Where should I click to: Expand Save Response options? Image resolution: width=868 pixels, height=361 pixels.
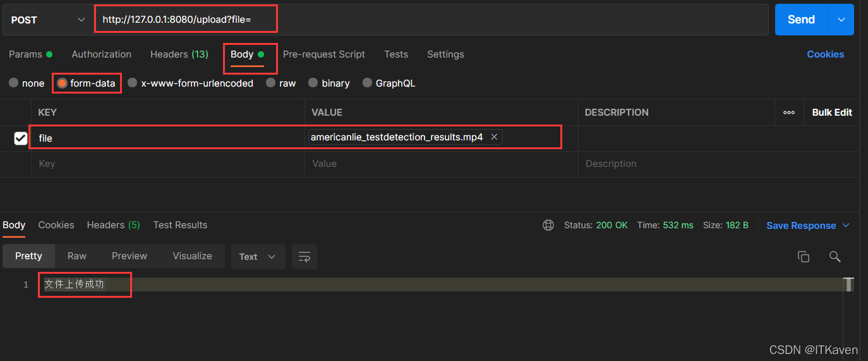[847, 226]
